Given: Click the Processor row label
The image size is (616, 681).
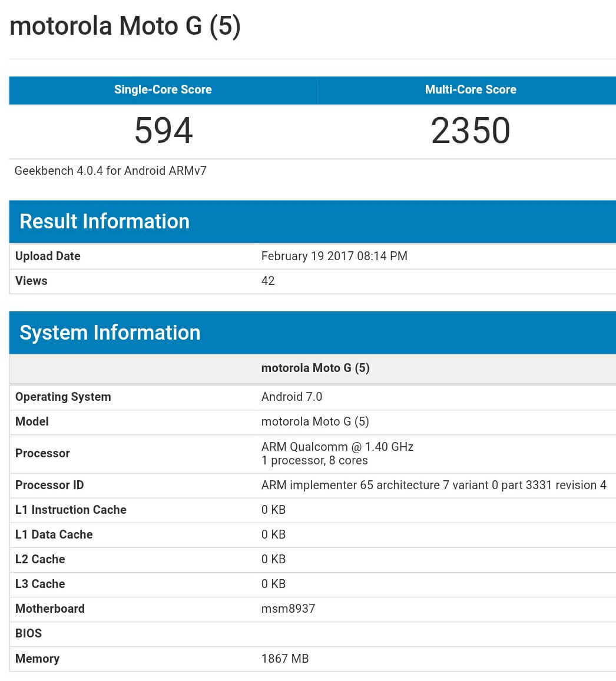Looking at the screenshot, I should click(x=42, y=453).
